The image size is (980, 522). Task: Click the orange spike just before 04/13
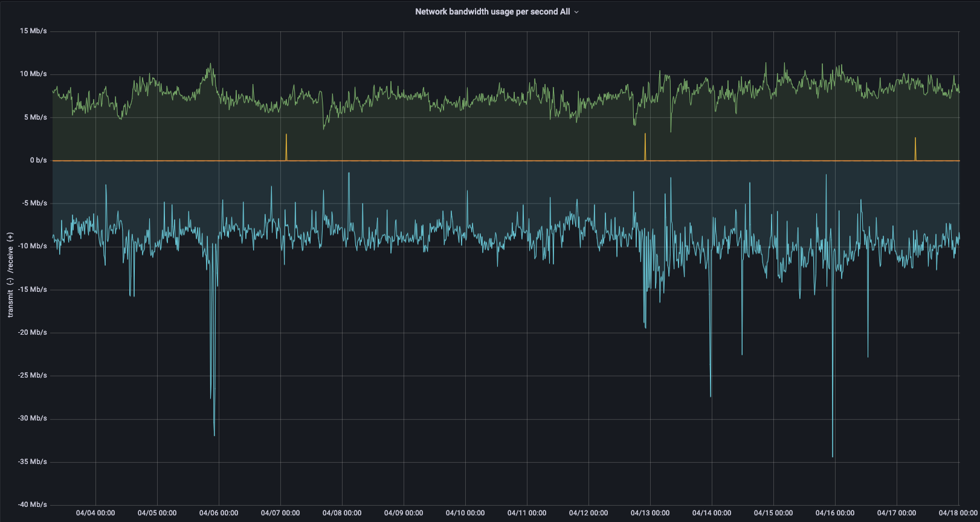coord(645,147)
